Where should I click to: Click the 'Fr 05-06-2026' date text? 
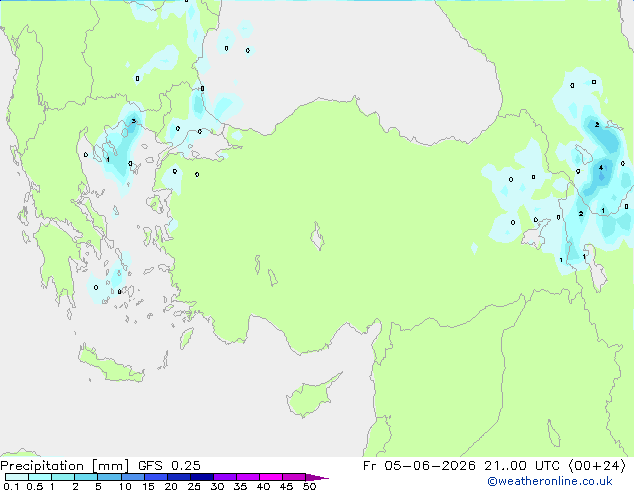coord(419,466)
